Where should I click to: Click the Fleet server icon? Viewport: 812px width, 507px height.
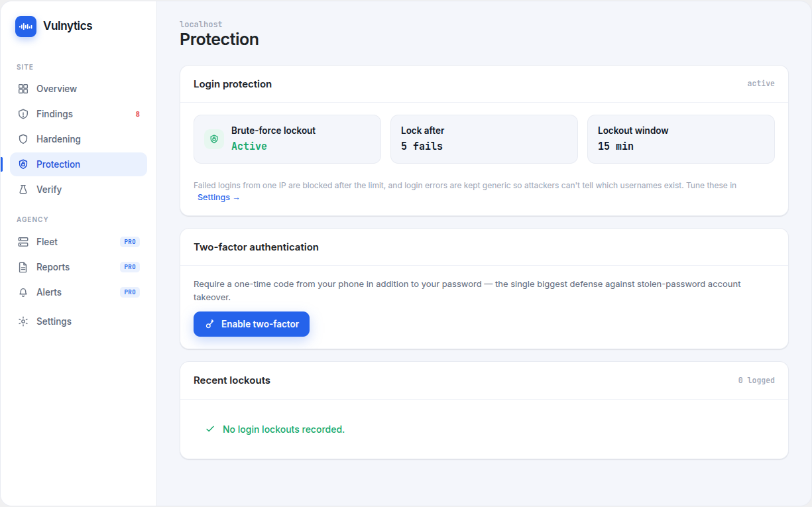click(23, 242)
